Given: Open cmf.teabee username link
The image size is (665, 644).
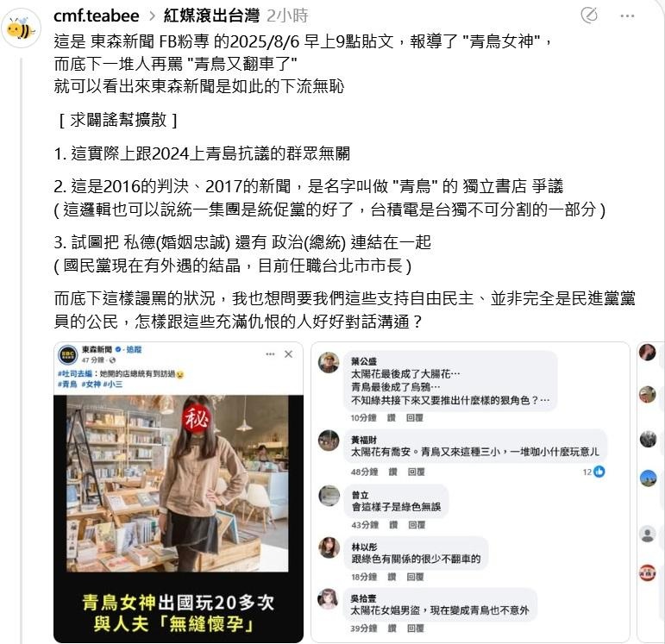Looking at the screenshot, I should tap(97, 16).
